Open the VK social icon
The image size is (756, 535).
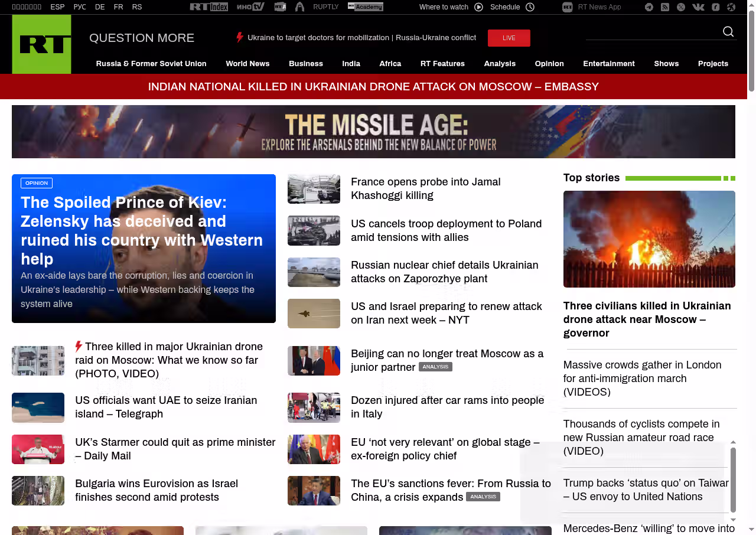(x=698, y=7)
